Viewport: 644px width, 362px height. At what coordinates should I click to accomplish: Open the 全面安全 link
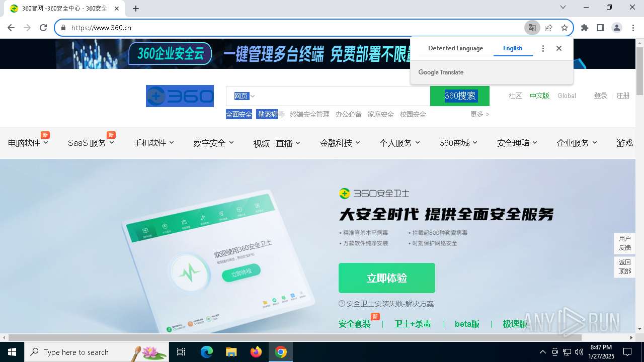(239, 114)
